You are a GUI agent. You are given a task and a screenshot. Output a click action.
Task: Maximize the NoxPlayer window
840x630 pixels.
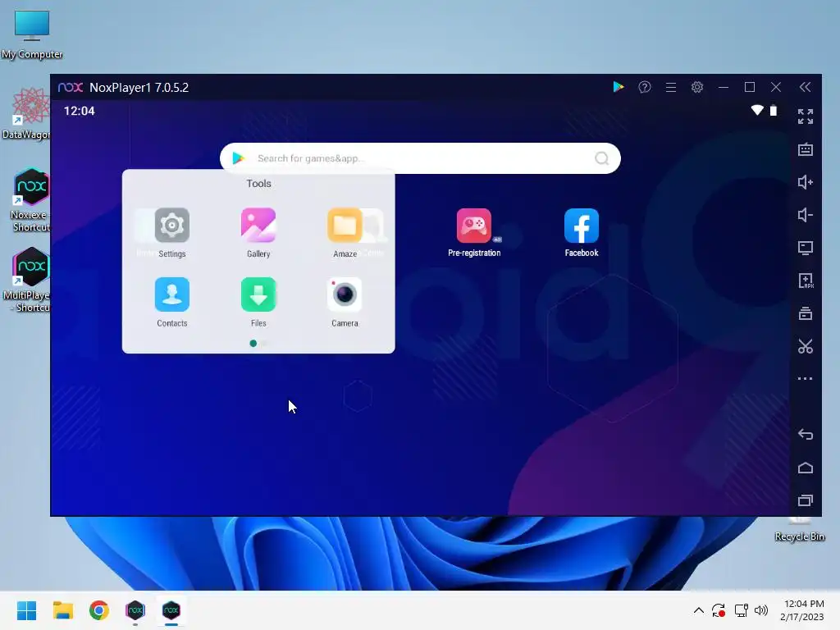point(750,87)
